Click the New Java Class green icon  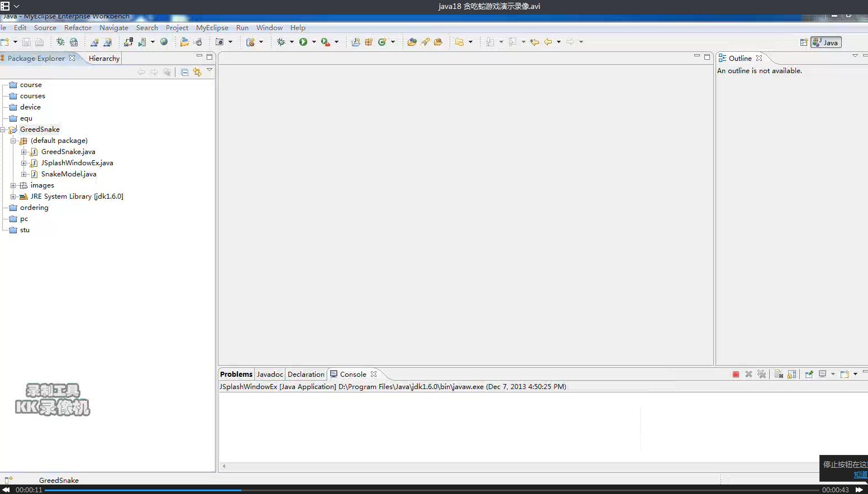click(x=382, y=42)
